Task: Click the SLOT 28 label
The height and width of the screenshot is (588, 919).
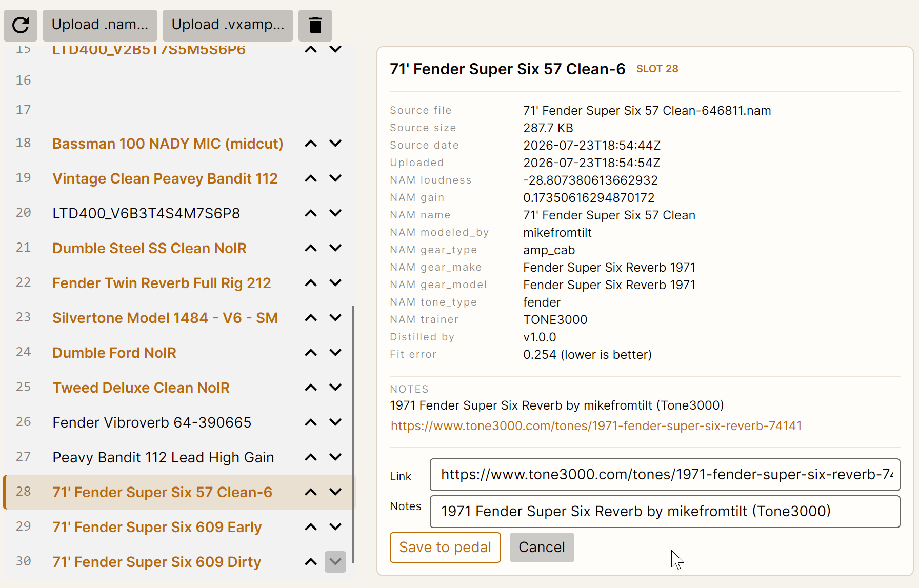Action: point(657,69)
